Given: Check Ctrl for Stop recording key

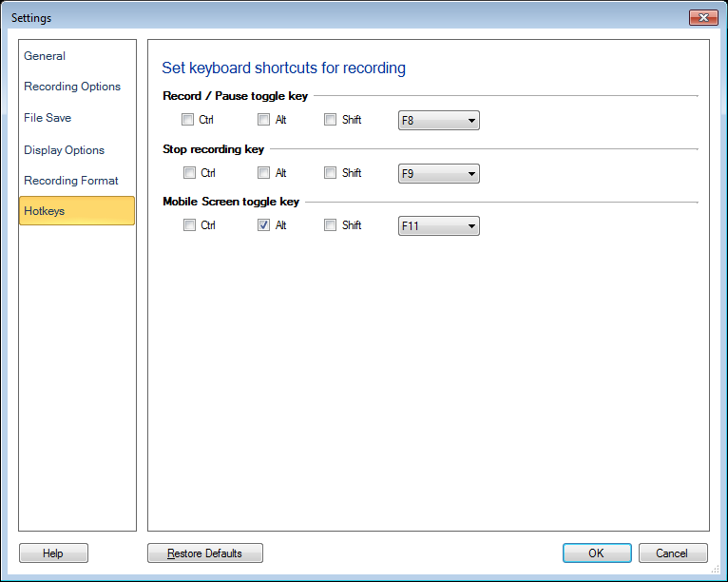Looking at the screenshot, I should [x=189, y=173].
